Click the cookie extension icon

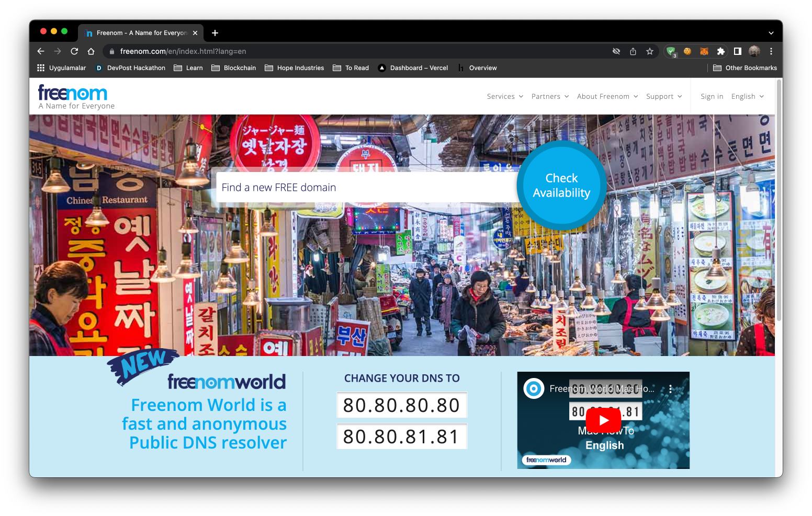point(687,51)
